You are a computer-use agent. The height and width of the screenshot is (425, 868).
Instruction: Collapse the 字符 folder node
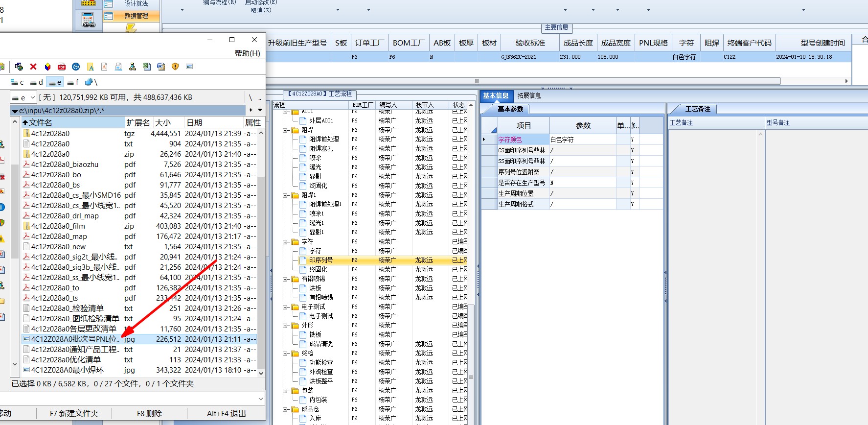285,242
